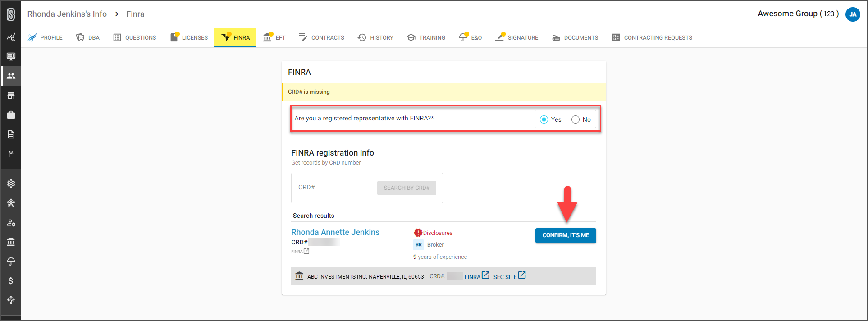This screenshot has height=321, width=868.
Task: Open the storefront icon in the sidebar
Action: coord(11,96)
